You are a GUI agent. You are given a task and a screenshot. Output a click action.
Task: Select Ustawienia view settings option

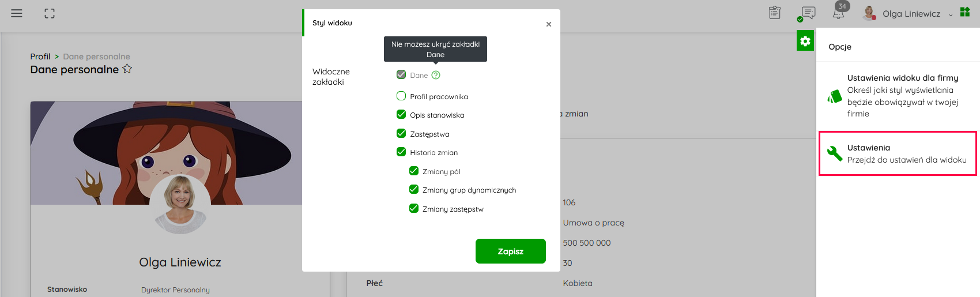pos(897,153)
